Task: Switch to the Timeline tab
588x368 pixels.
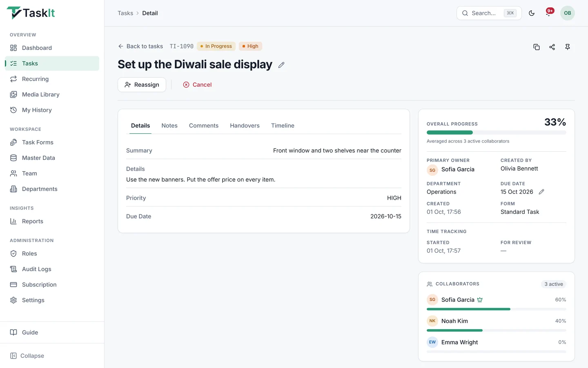Action: tap(283, 126)
